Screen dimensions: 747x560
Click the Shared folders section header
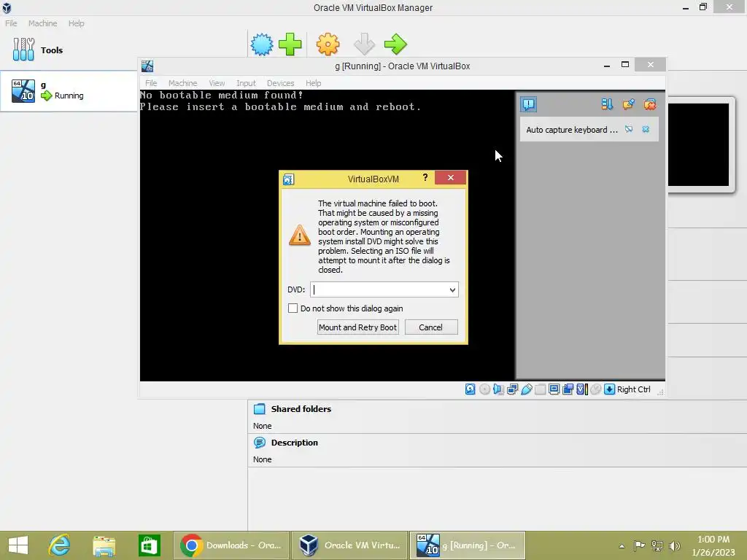(301, 408)
